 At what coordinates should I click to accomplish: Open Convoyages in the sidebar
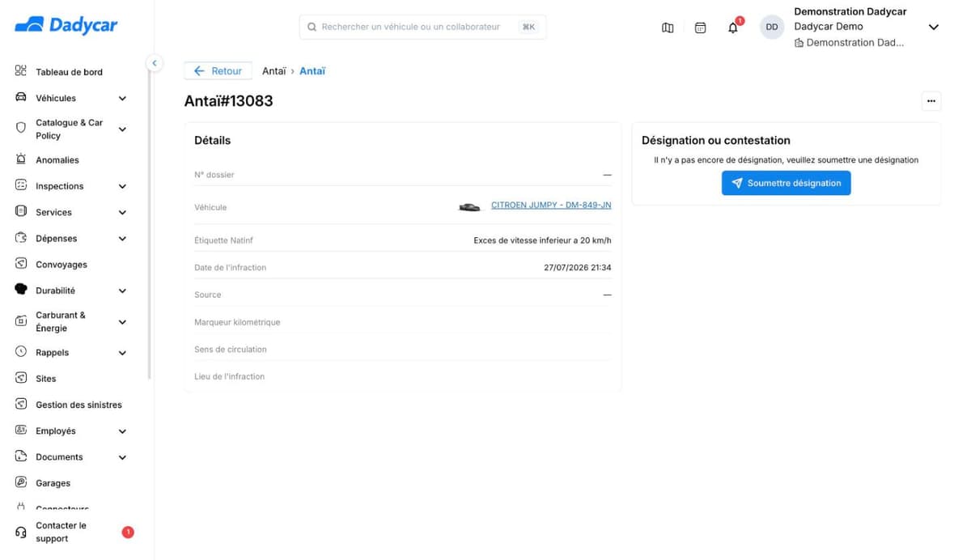(61, 265)
